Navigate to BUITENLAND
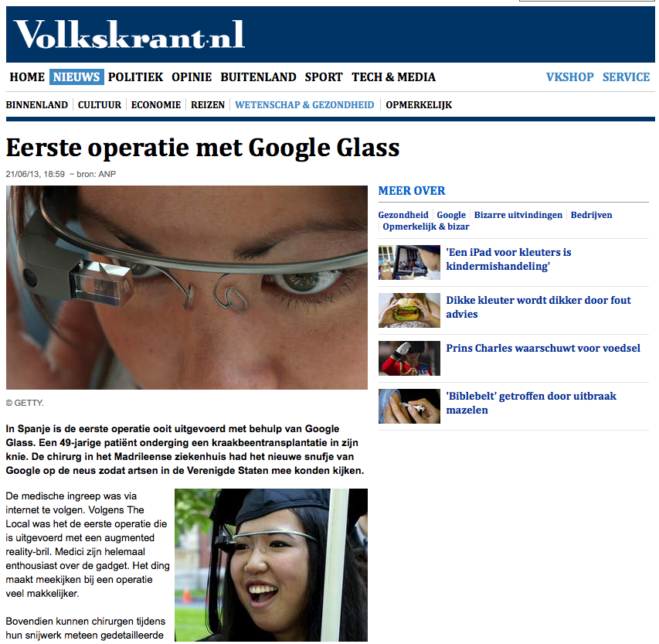 pos(259,77)
